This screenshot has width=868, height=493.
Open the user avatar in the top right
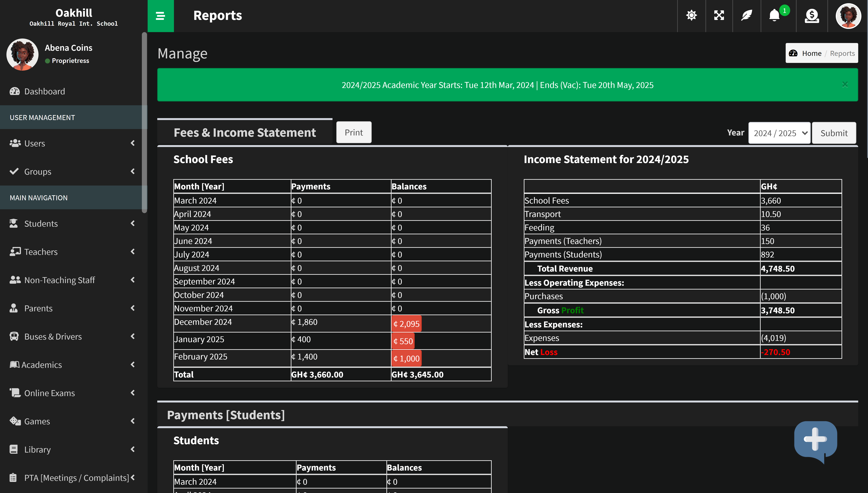tap(848, 16)
